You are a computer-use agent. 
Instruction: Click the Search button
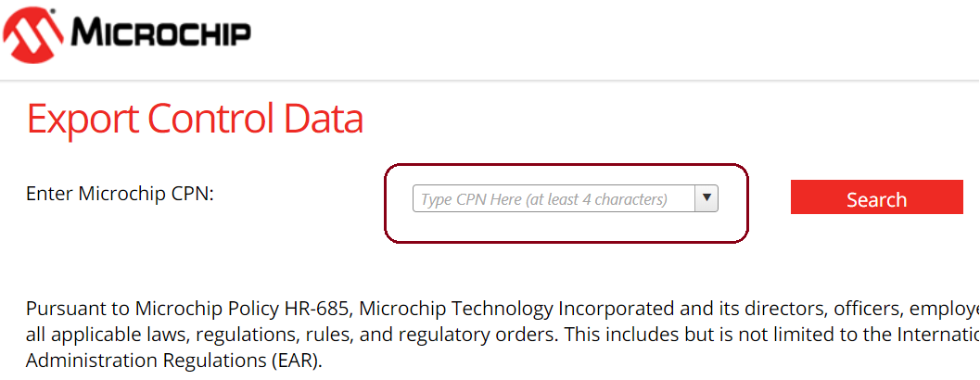876,197
